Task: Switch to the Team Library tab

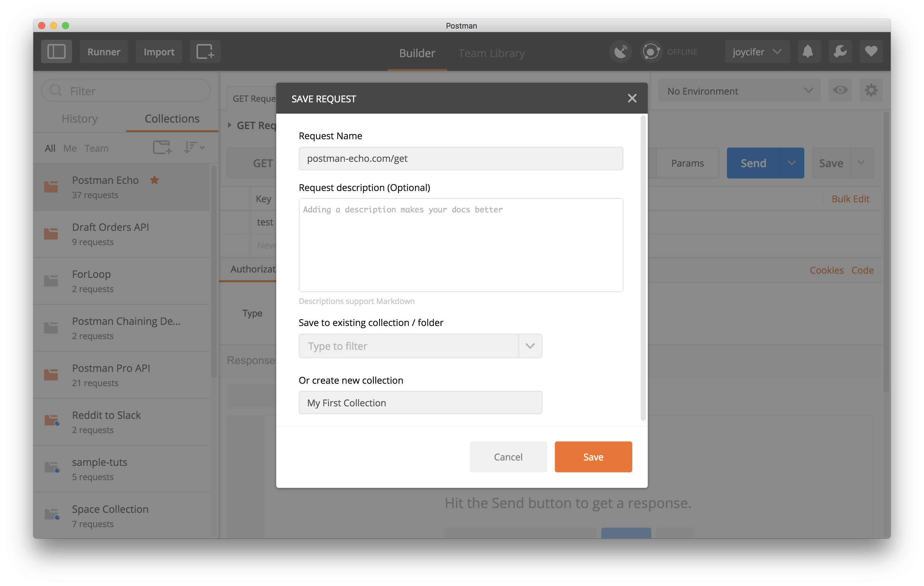Action: 491,53
